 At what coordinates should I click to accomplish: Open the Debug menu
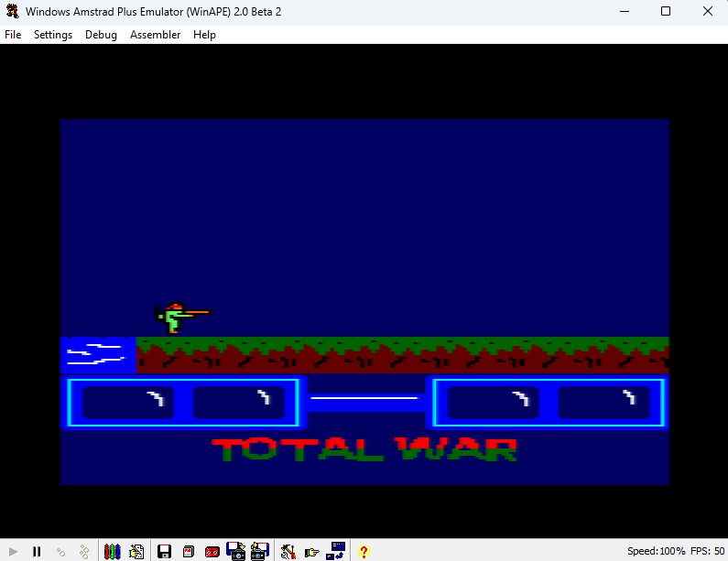(101, 35)
